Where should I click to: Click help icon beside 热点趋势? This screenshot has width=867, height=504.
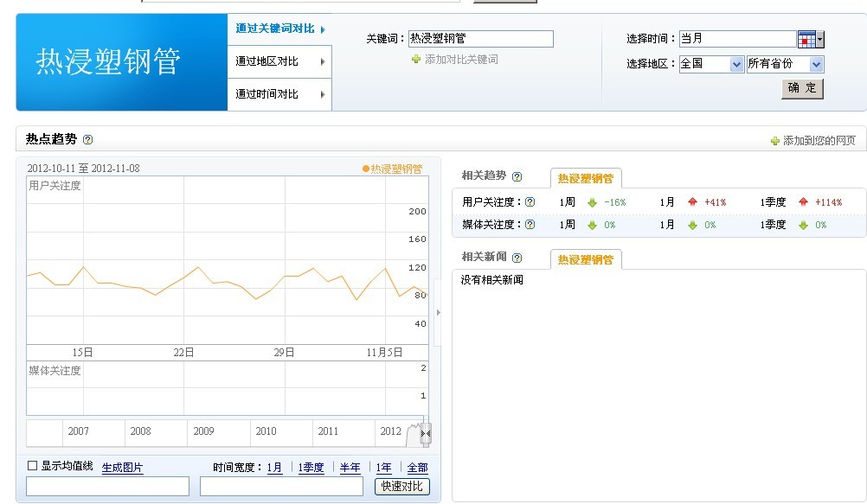pyautogui.click(x=87, y=139)
